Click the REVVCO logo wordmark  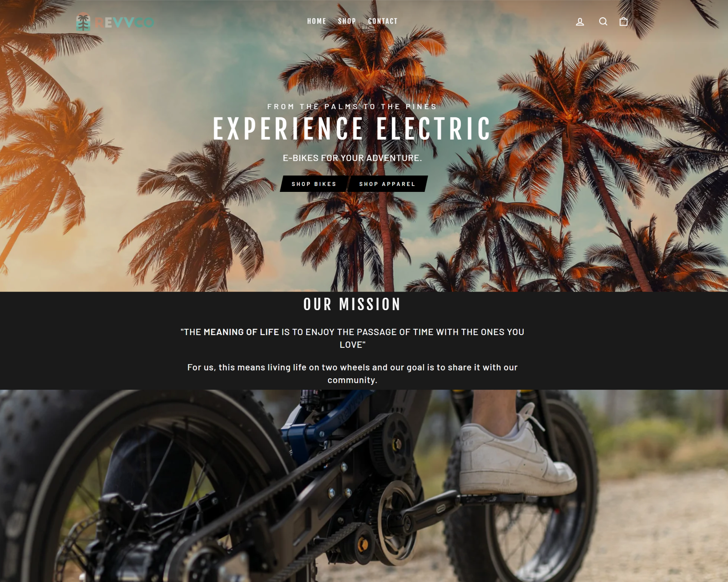[x=124, y=22]
